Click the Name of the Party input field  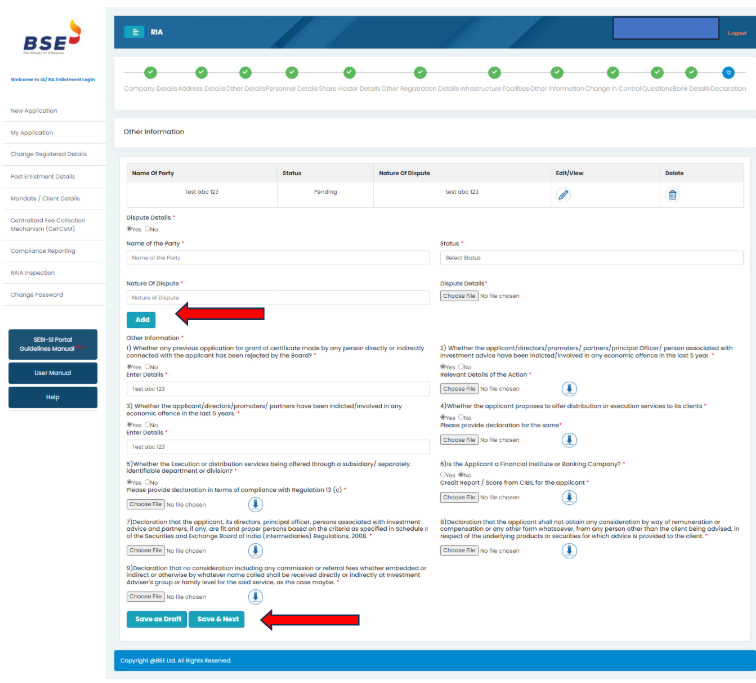(278, 257)
